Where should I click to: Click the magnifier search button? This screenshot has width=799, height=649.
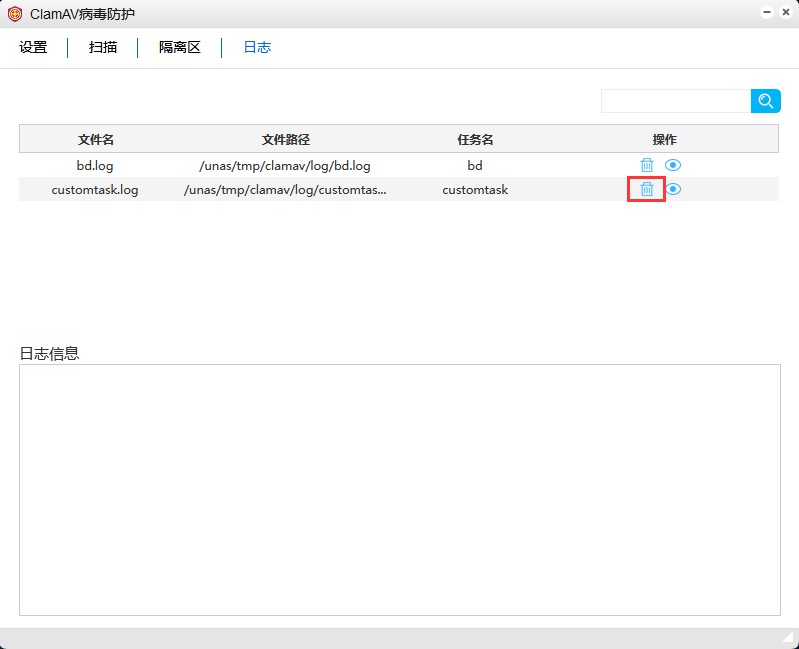tap(765, 101)
